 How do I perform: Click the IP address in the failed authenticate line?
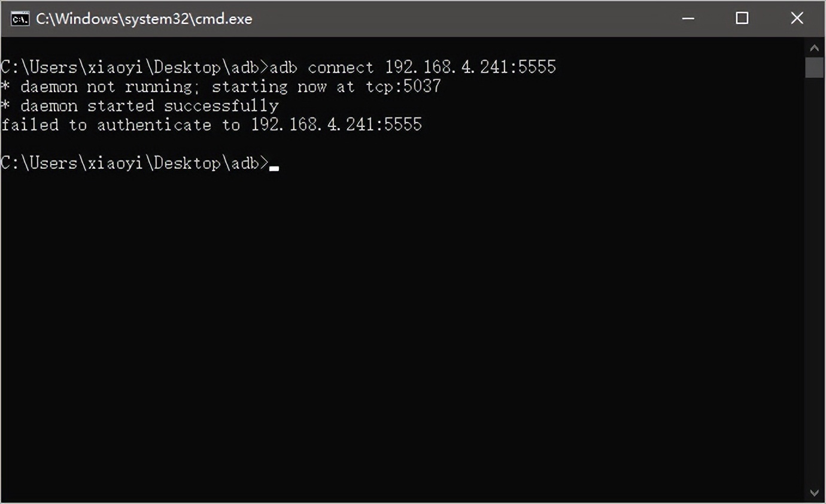(x=336, y=125)
